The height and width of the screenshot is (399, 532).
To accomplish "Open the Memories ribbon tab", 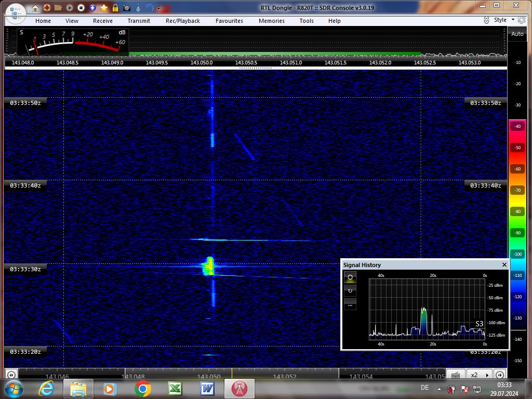I will click(x=272, y=21).
